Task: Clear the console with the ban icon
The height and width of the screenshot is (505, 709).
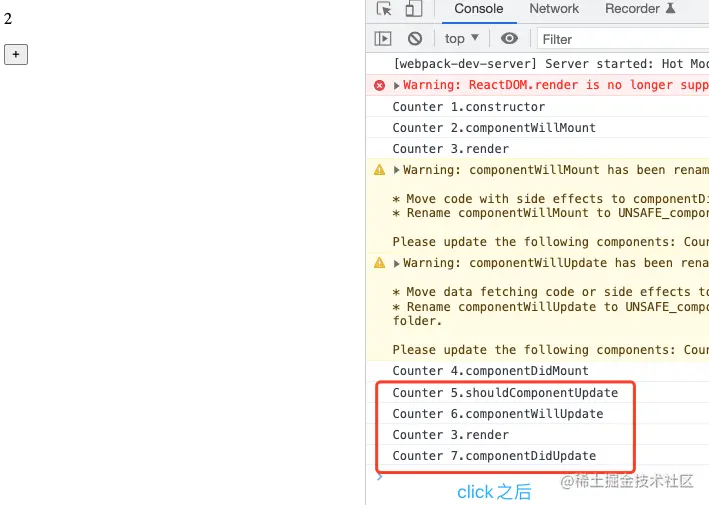Action: tap(415, 39)
